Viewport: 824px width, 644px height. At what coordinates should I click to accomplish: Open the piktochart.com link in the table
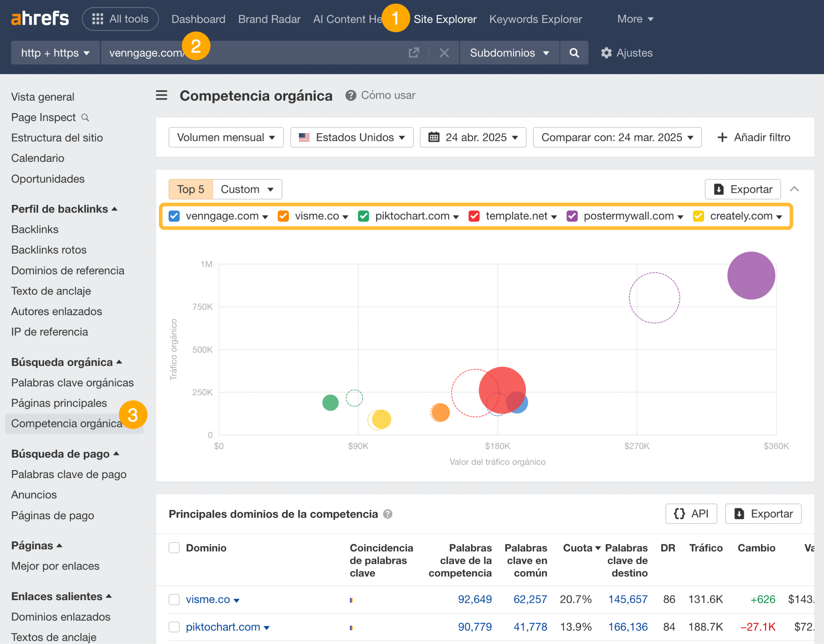coord(222,627)
